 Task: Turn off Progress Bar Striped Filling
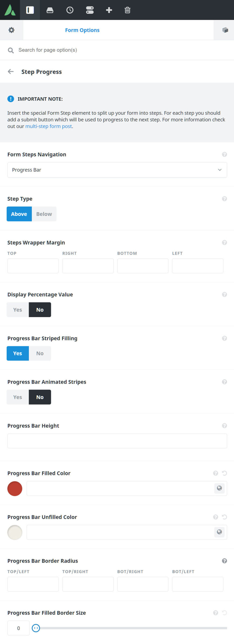40,353
